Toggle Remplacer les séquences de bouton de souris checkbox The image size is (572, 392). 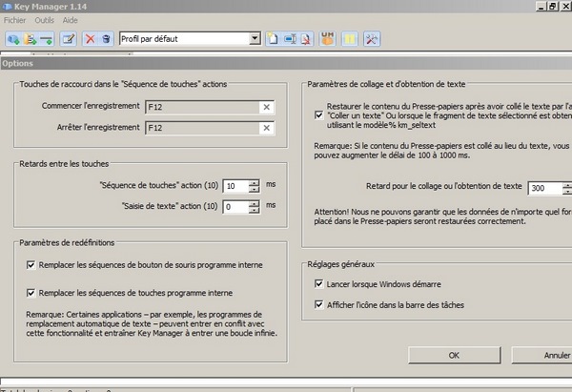point(31,265)
